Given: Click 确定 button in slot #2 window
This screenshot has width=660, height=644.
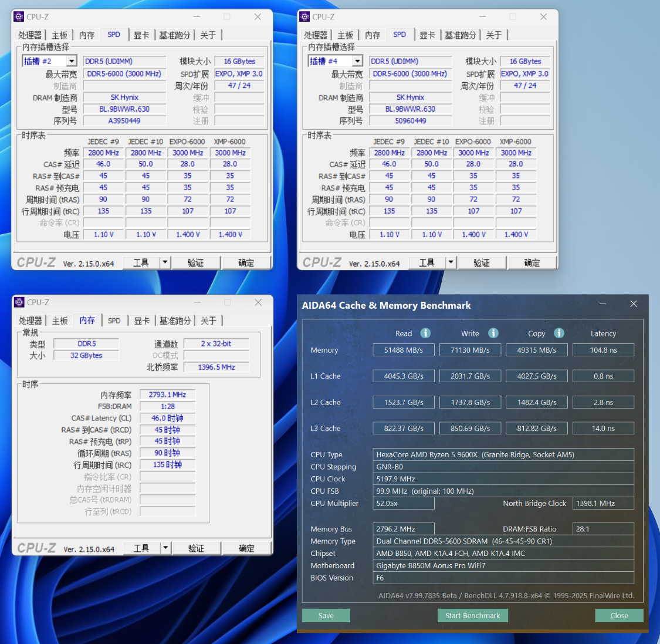Looking at the screenshot, I should 246,262.
